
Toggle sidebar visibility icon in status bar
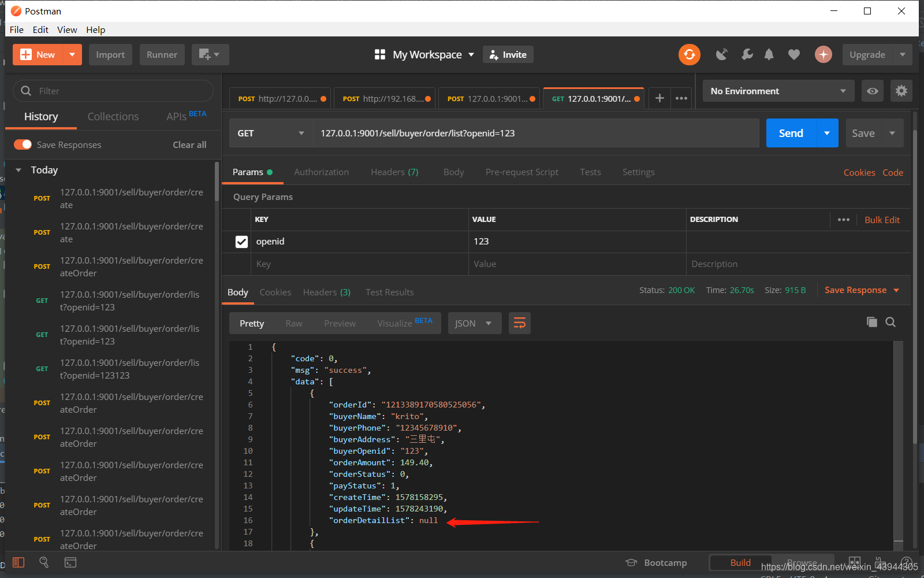tap(18, 562)
